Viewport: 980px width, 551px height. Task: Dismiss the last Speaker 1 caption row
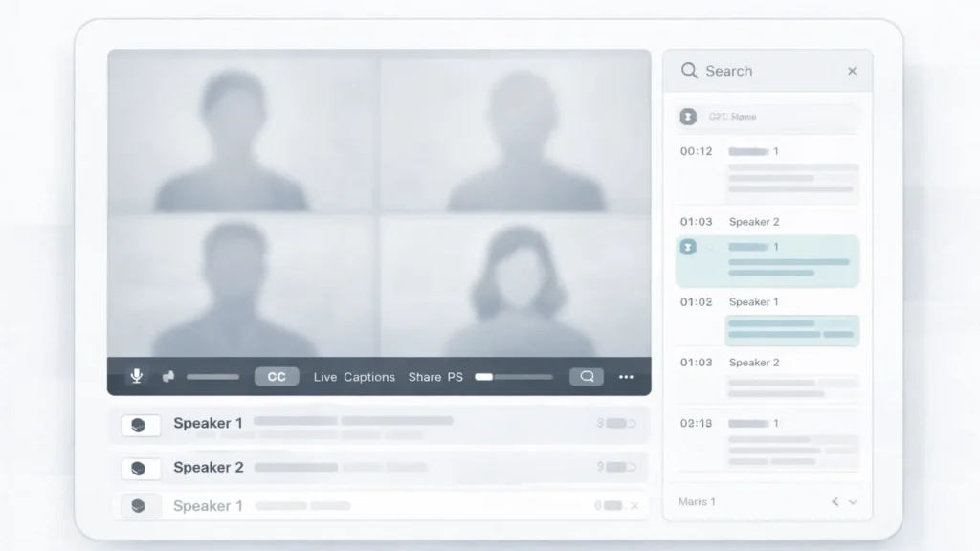pos(634,506)
